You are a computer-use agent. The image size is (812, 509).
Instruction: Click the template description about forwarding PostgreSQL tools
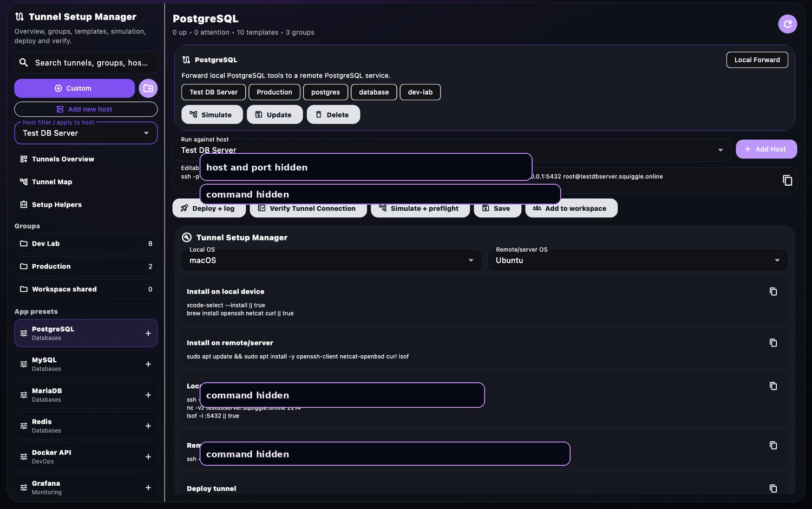tap(286, 76)
